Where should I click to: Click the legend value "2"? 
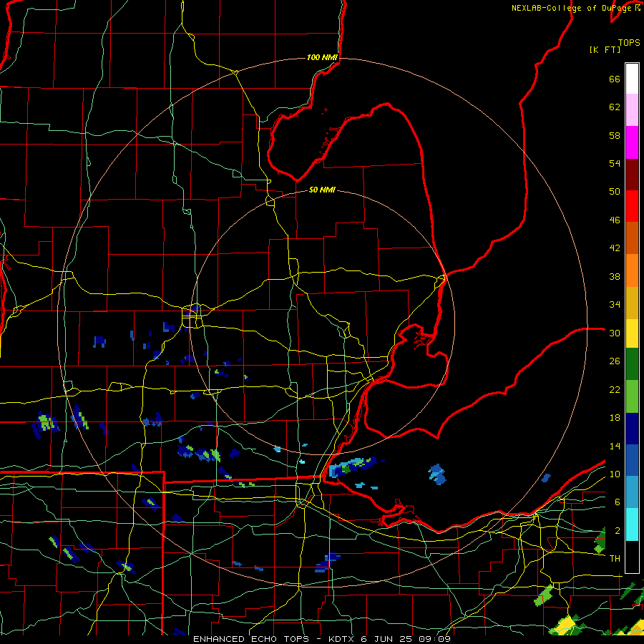(618, 531)
